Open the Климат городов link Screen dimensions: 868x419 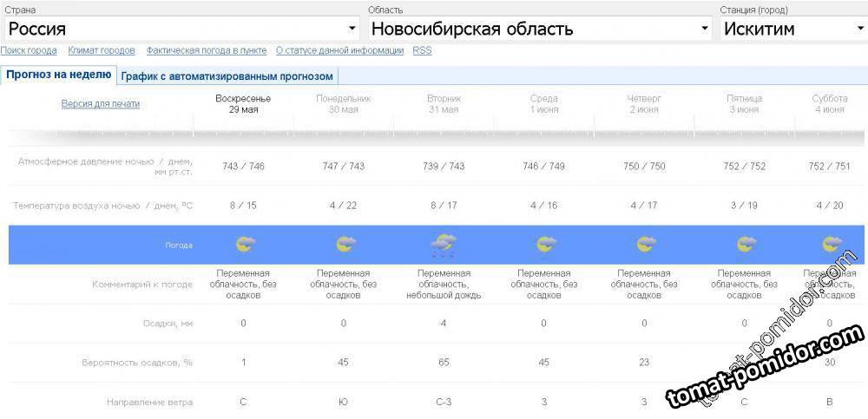pos(102,50)
